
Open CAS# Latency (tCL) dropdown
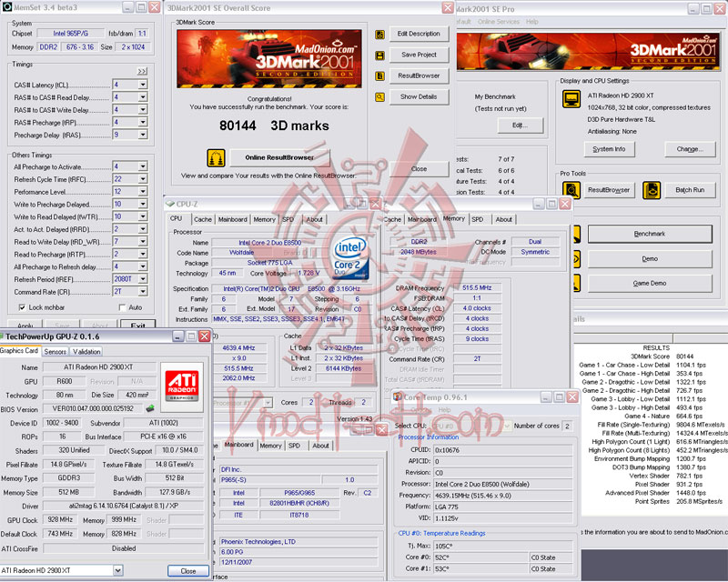(143, 85)
